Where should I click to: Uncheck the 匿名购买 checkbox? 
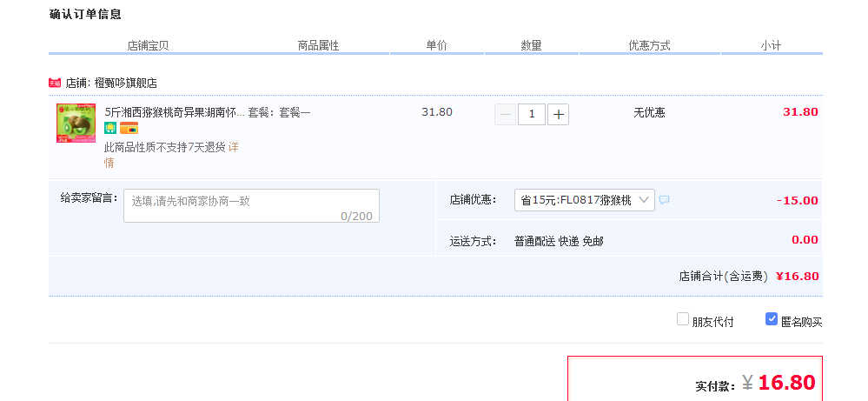point(772,319)
